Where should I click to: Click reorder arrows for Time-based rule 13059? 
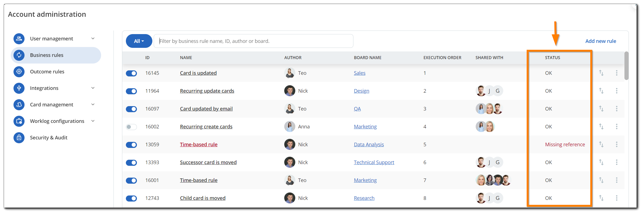(601, 144)
